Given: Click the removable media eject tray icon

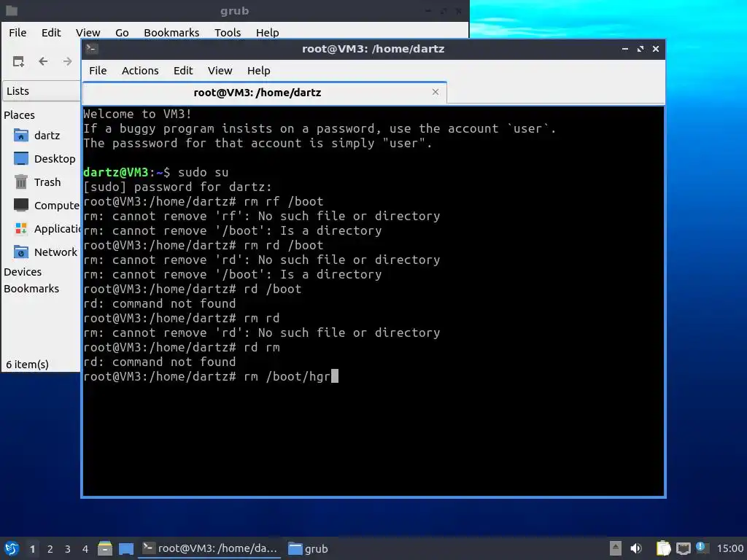Looking at the screenshot, I should (616, 548).
